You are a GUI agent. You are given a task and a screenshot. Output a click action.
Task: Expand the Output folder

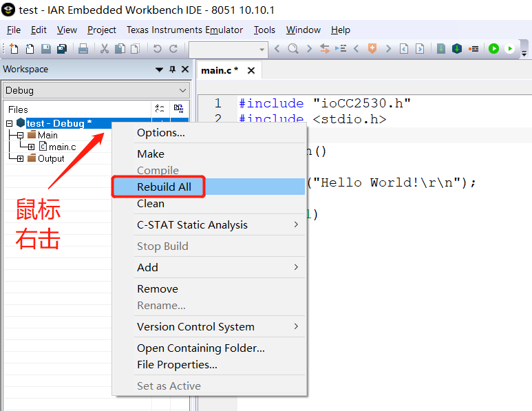pos(21,158)
